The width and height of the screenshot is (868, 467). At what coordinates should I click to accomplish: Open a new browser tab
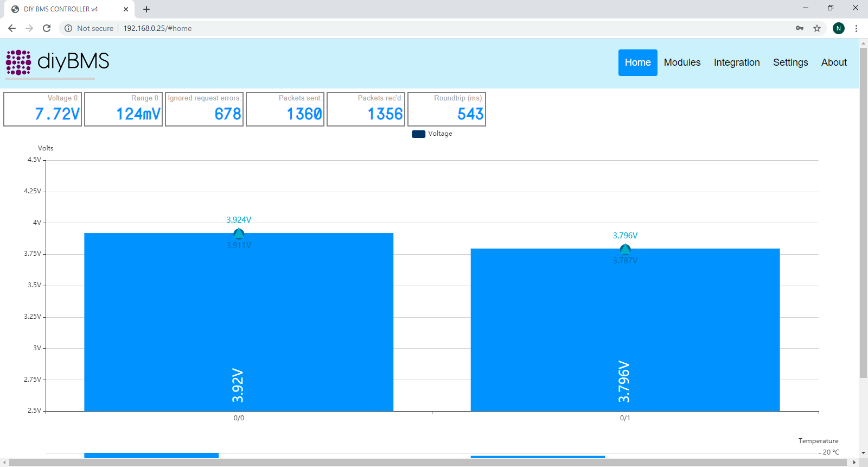tap(146, 9)
